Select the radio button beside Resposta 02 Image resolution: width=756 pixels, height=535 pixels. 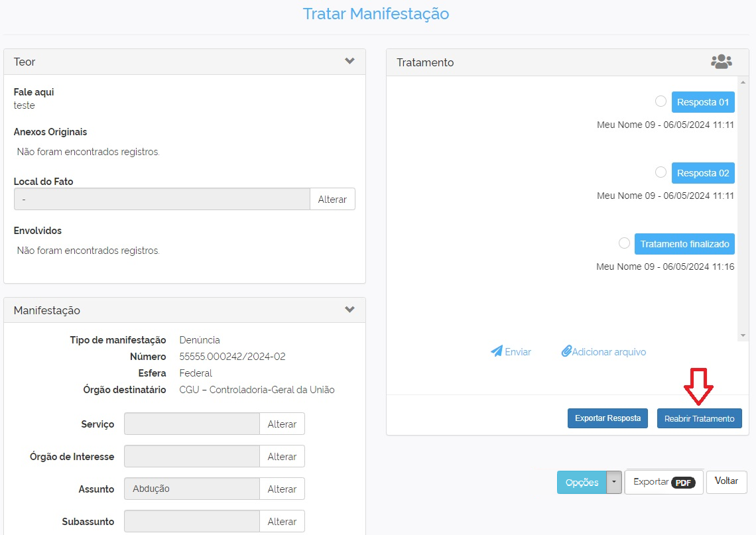661,172
